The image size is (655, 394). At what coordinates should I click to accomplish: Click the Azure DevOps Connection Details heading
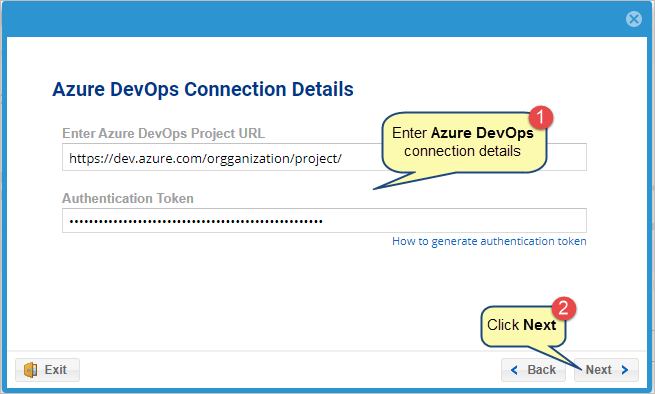[x=203, y=89]
